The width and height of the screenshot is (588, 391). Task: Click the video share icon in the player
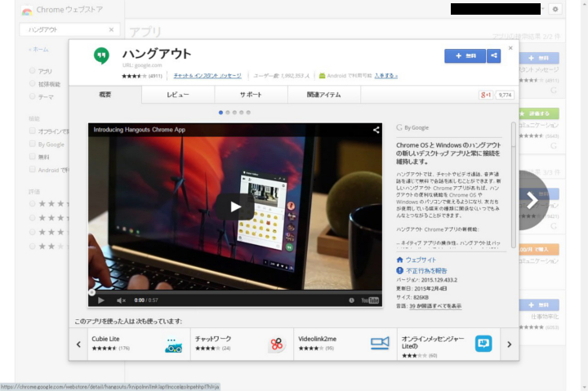pyautogui.click(x=376, y=130)
